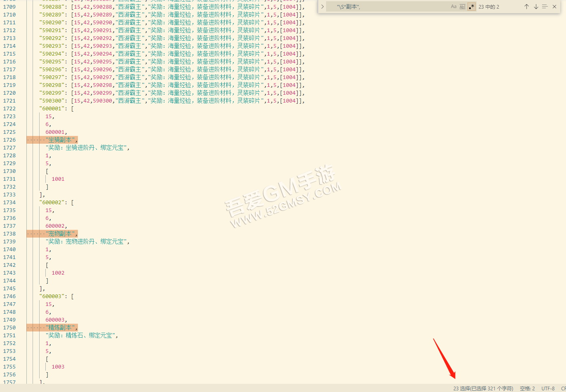Disable the regular expression search toggle

tap(472, 7)
